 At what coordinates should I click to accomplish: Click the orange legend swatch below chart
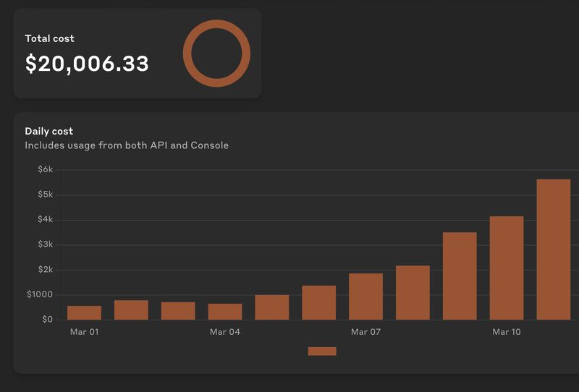322,351
